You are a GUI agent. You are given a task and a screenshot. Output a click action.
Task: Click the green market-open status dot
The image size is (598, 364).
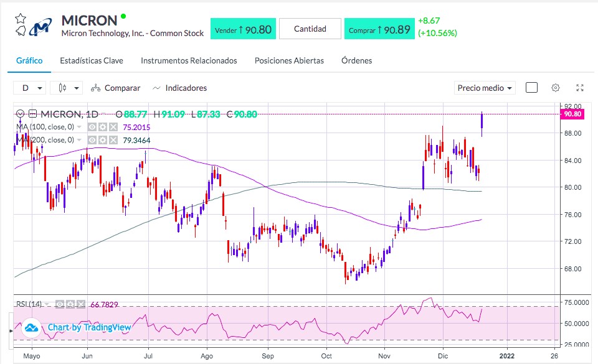click(123, 16)
